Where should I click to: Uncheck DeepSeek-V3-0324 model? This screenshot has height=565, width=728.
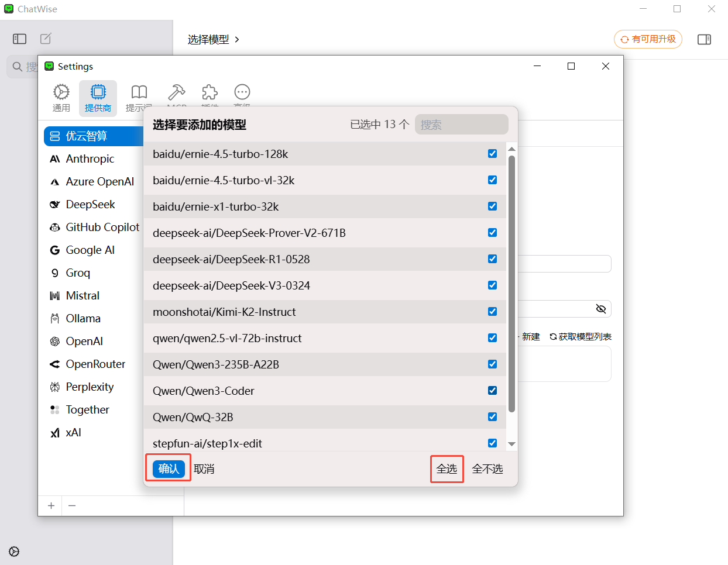[493, 285]
